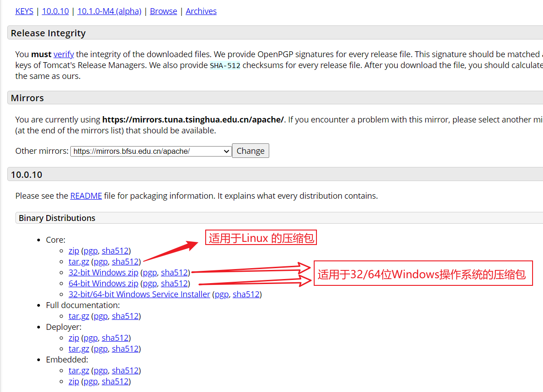Click the mirrors.tuna.tsinghua.edu.cn bold mirror URL
Screen dimensions: 543x392
coord(193,120)
